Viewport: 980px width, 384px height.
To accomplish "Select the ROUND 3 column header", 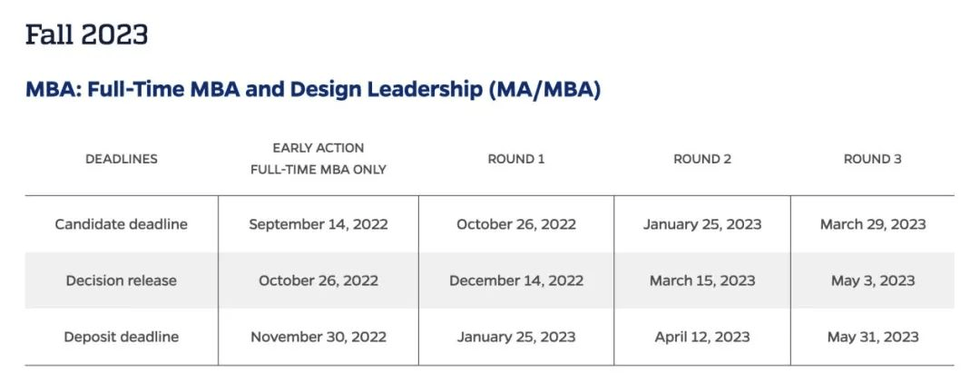I will coord(873,159).
